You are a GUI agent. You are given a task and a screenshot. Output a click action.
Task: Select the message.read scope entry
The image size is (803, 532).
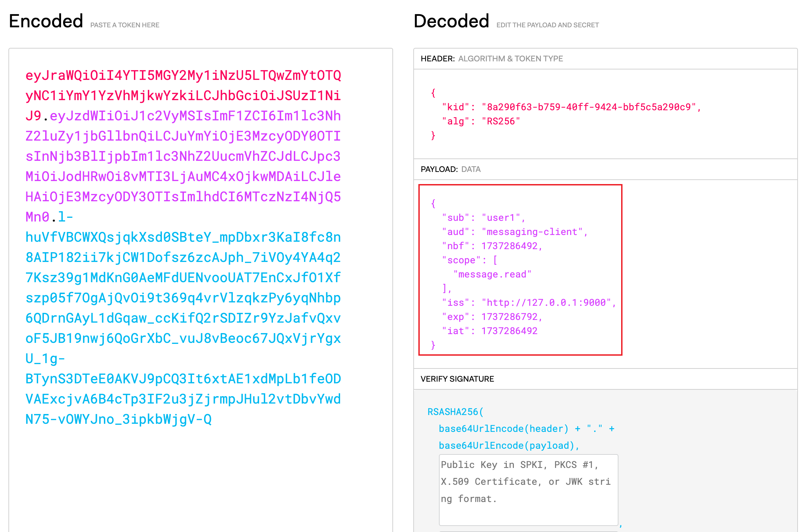tap(492, 274)
